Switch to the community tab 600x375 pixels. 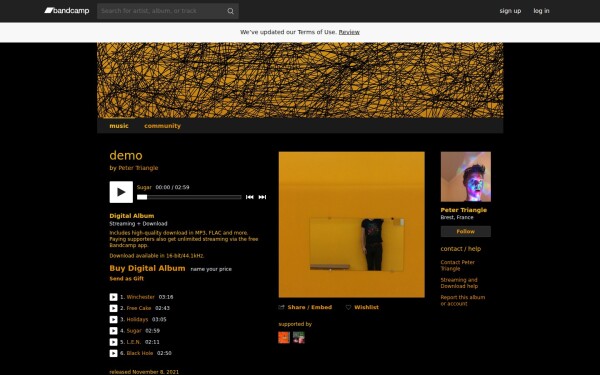point(162,126)
